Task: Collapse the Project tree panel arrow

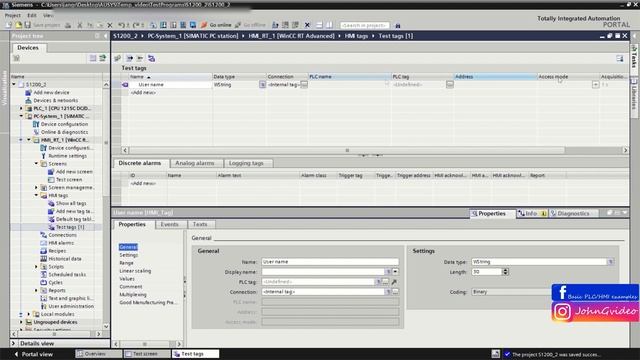Action: coord(105,36)
